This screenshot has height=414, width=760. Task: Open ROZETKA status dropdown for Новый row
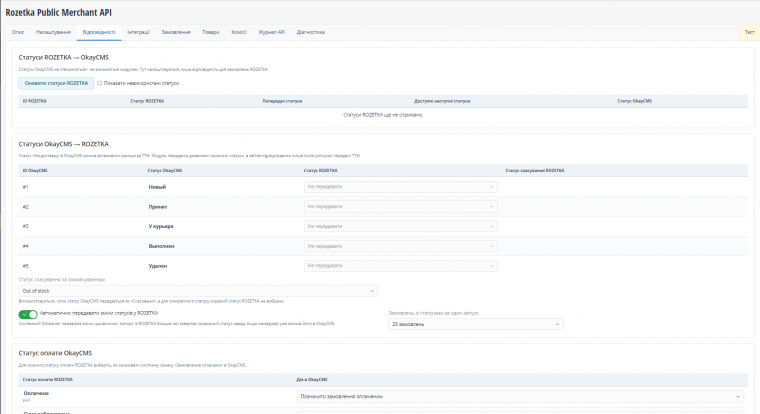(400, 187)
